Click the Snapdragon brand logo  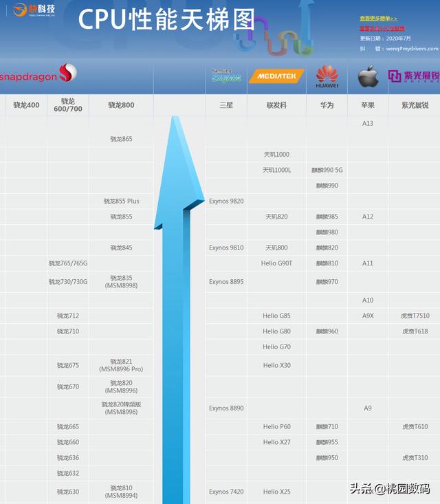[x=38, y=74]
